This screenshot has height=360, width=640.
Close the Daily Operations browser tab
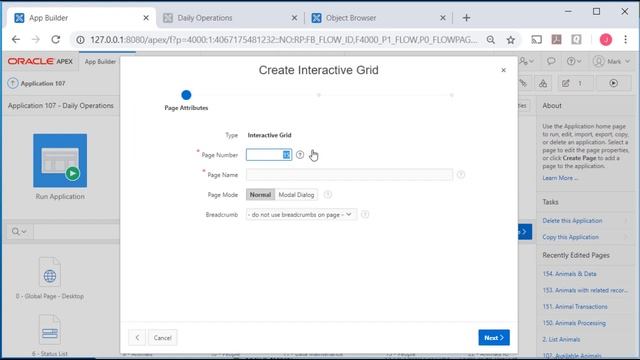(294, 18)
